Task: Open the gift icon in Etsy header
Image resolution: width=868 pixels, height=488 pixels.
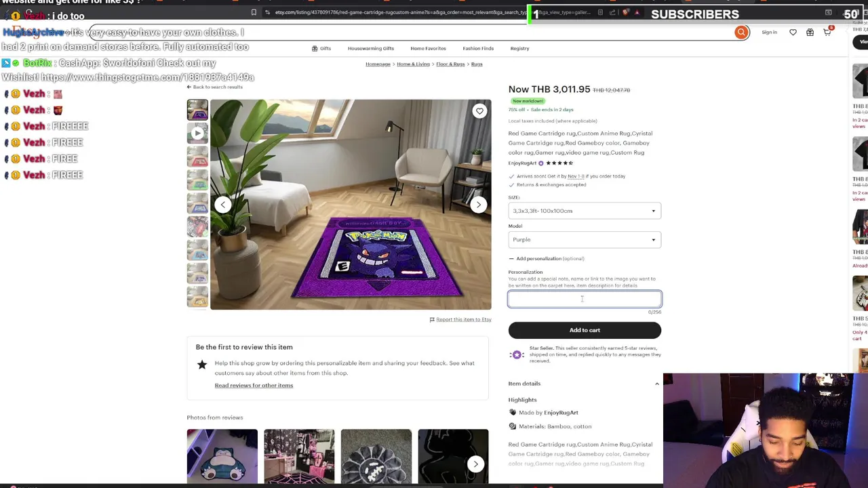Action: coord(810,32)
